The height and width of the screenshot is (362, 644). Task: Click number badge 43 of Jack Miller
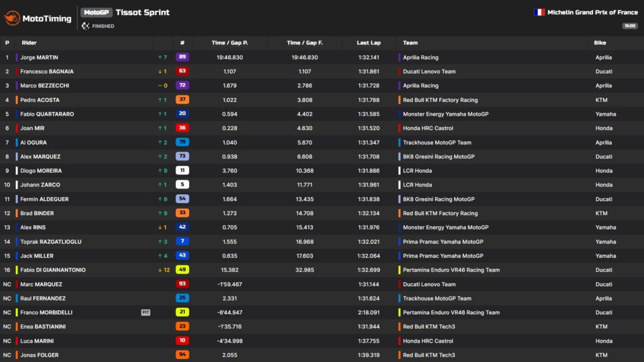tap(182, 255)
